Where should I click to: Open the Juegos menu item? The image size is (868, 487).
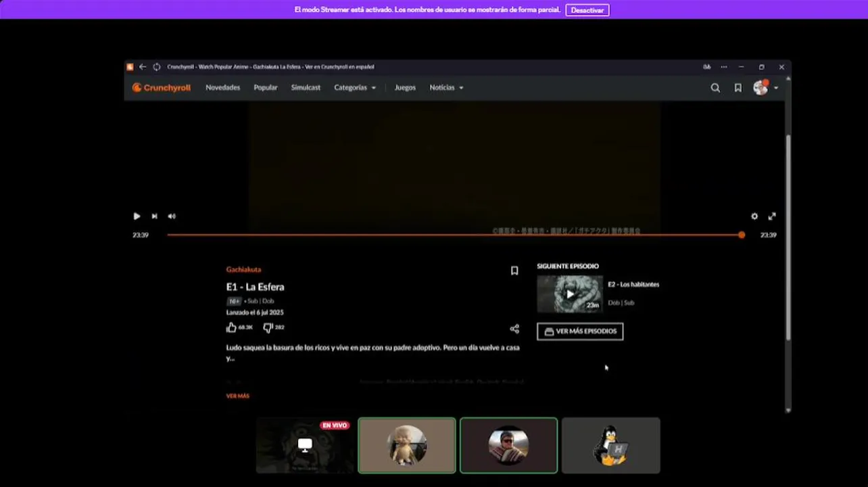[x=405, y=87]
